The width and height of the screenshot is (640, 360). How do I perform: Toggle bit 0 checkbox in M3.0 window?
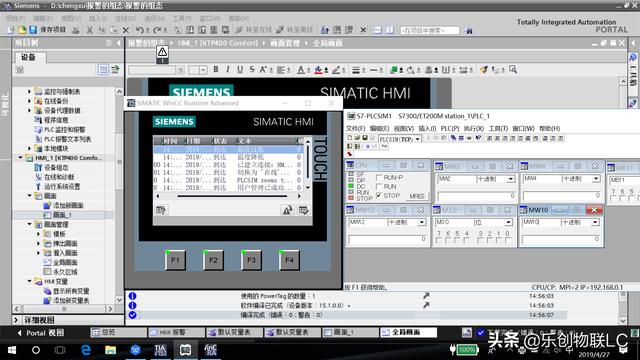[507, 241]
